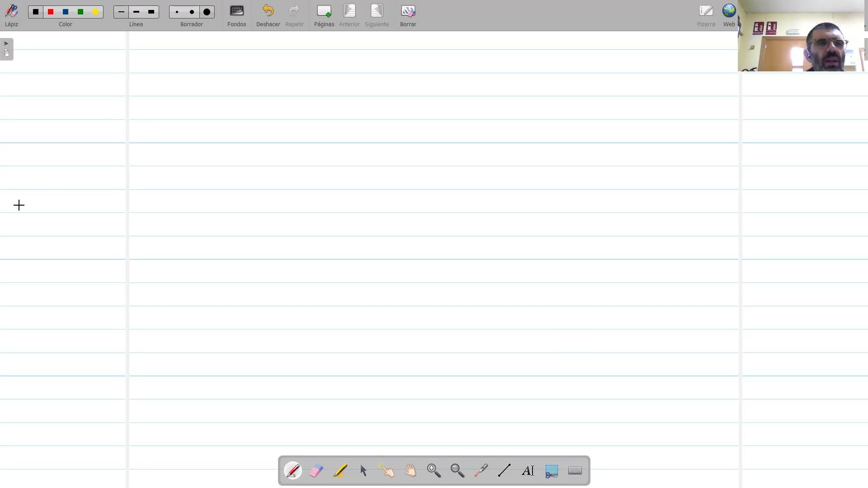Viewport: 868px width, 488px height.
Task: Expand the left side panel arrow
Action: coord(6,44)
